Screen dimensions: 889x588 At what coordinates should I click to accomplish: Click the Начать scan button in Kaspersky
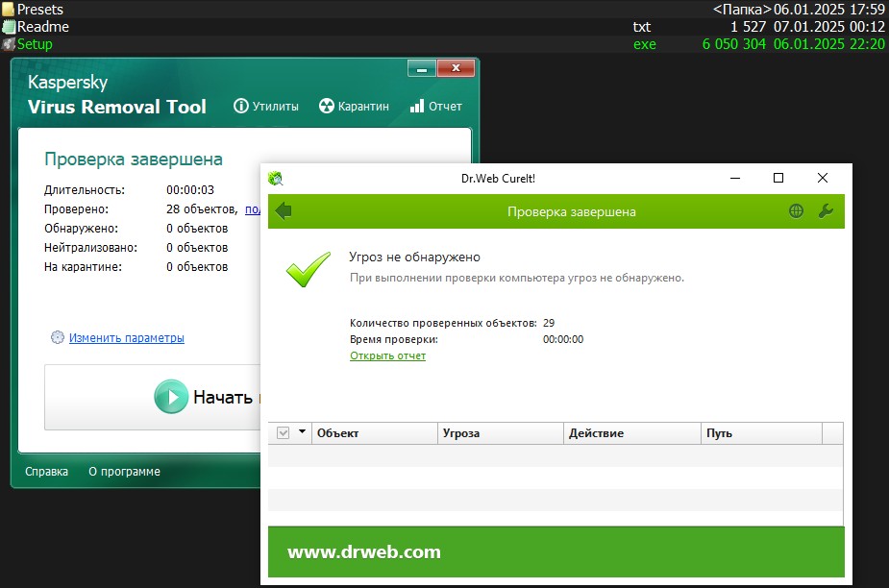152,397
